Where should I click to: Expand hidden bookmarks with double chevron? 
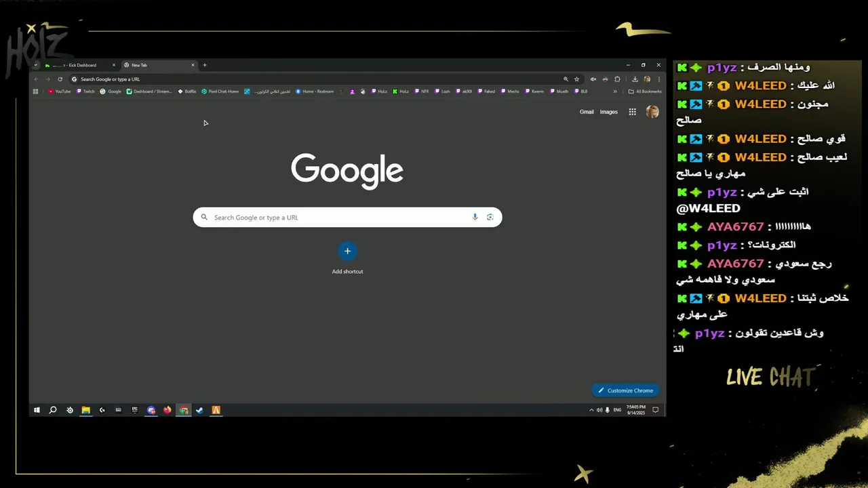(615, 91)
